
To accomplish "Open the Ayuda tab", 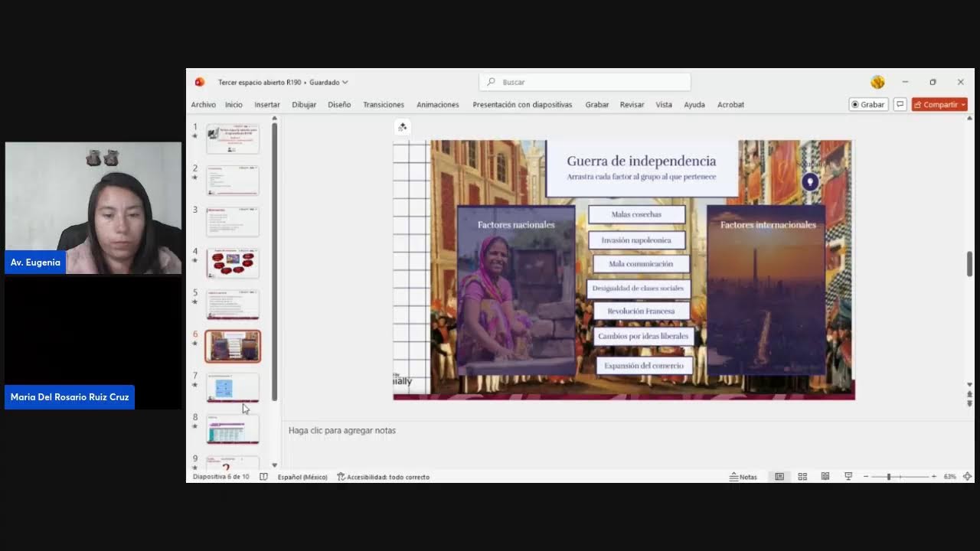I will 694,104.
